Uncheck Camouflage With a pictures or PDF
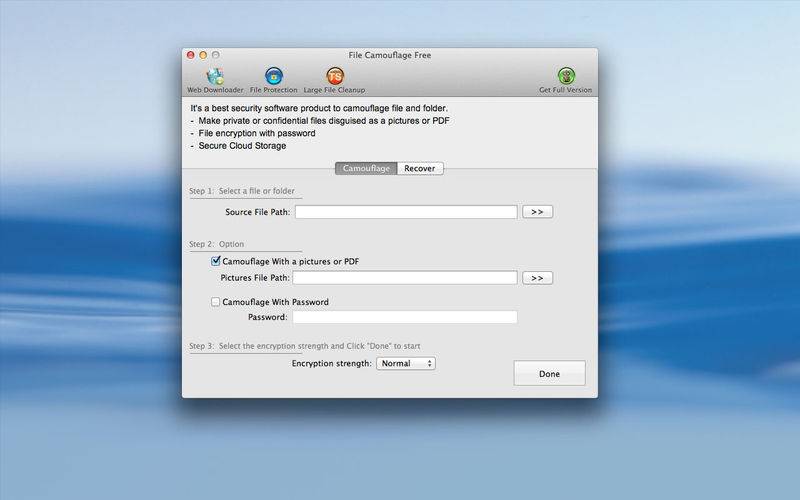 coord(216,261)
